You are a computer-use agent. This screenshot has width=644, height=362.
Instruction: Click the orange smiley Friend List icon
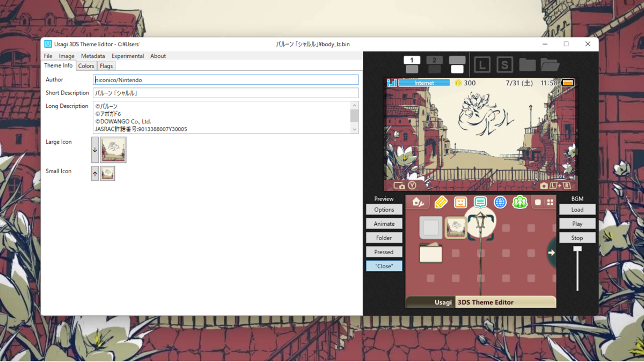pos(460,202)
